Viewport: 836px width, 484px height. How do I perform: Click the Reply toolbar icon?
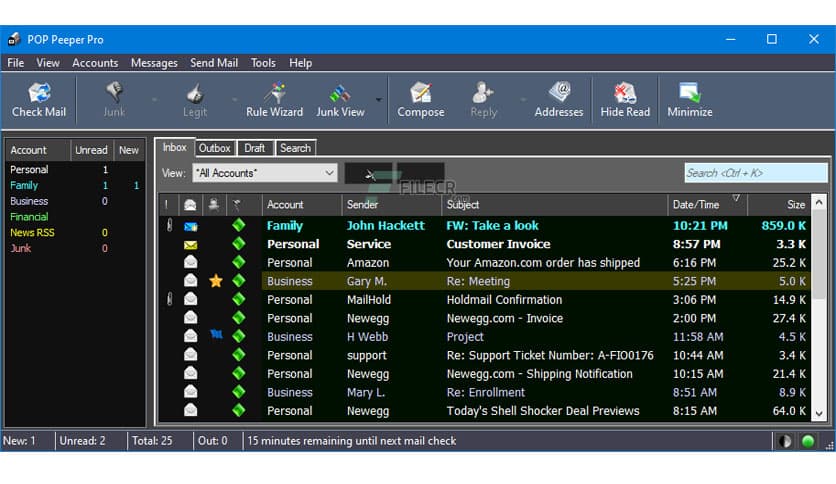(x=484, y=100)
